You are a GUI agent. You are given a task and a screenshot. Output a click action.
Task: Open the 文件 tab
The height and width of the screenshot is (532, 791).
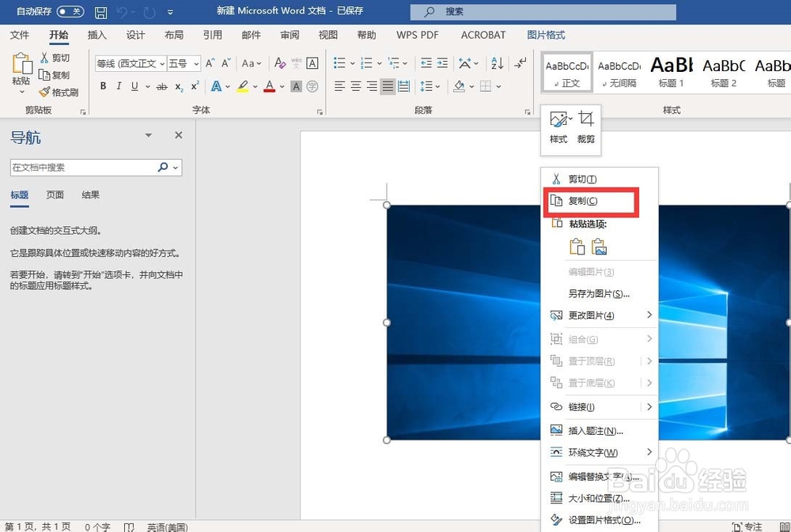20,35
